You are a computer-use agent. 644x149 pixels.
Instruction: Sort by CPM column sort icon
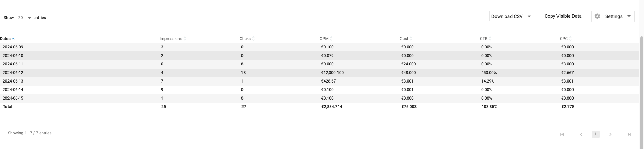[331, 39]
